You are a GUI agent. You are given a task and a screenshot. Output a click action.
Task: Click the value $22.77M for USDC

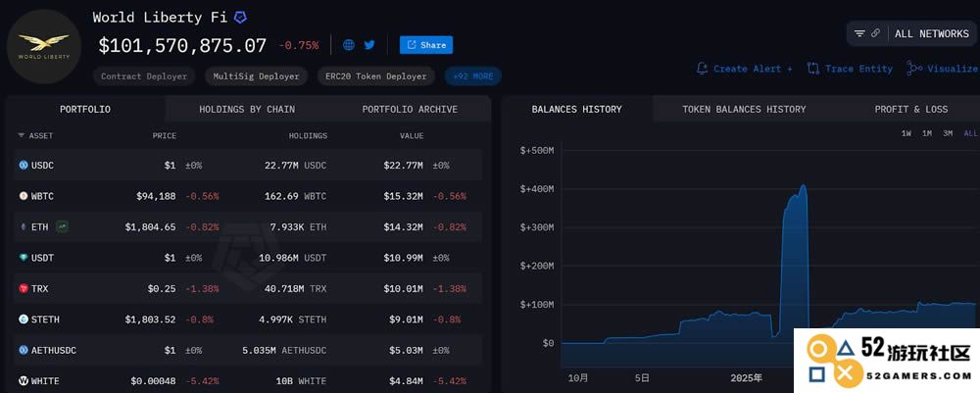click(x=403, y=166)
